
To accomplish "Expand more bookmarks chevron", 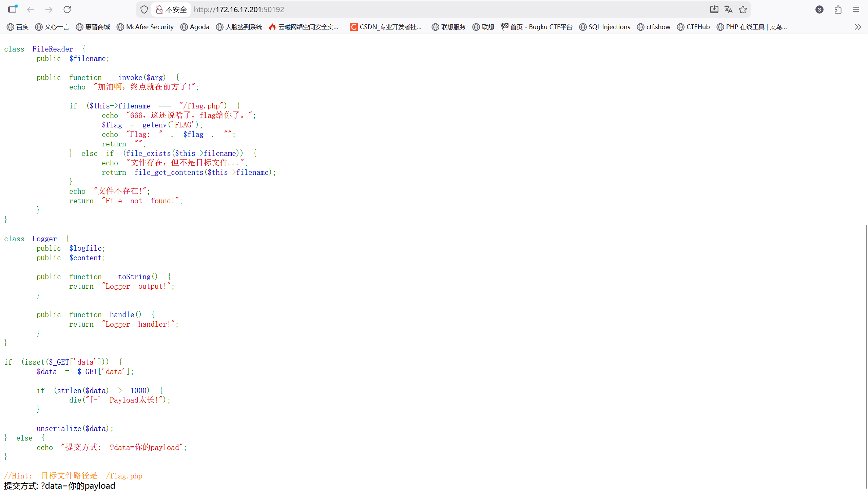I will [x=857, y=27].
